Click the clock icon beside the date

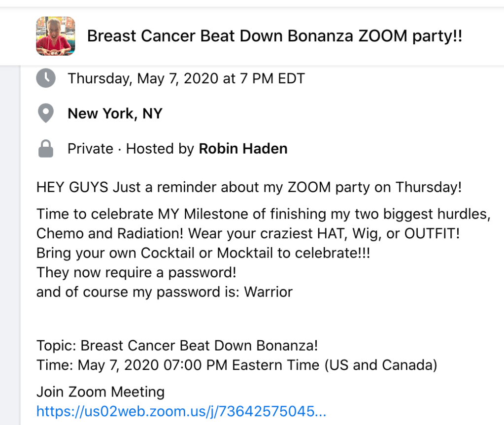click(x=46, y=78)
